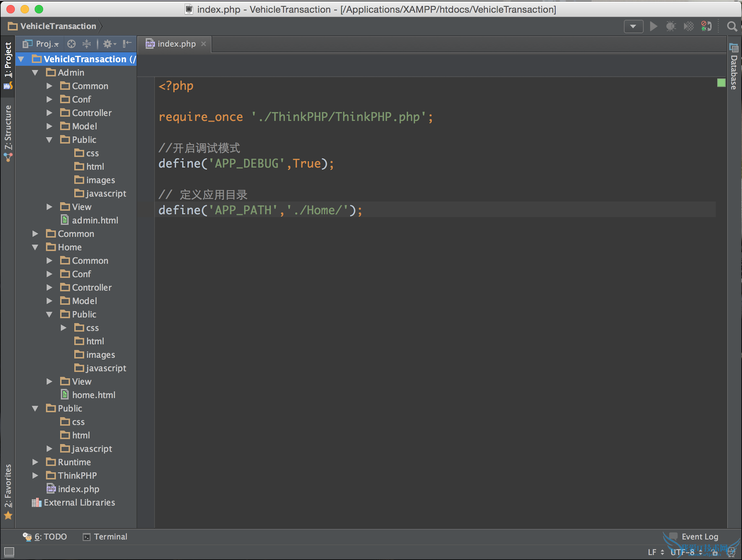Screen dimensions: 742x560
Task: Collapse the Home folder
Action: [x=35, y=247]
